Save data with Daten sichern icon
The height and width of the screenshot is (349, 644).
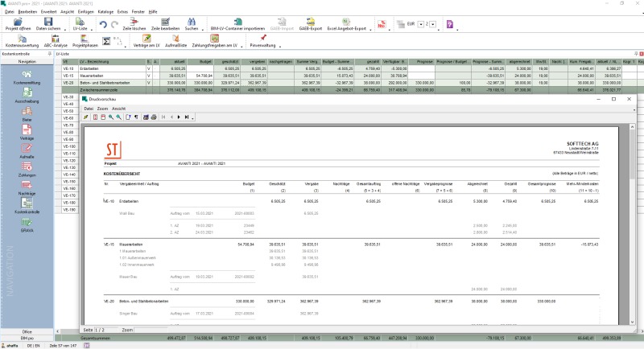[48, 24]
